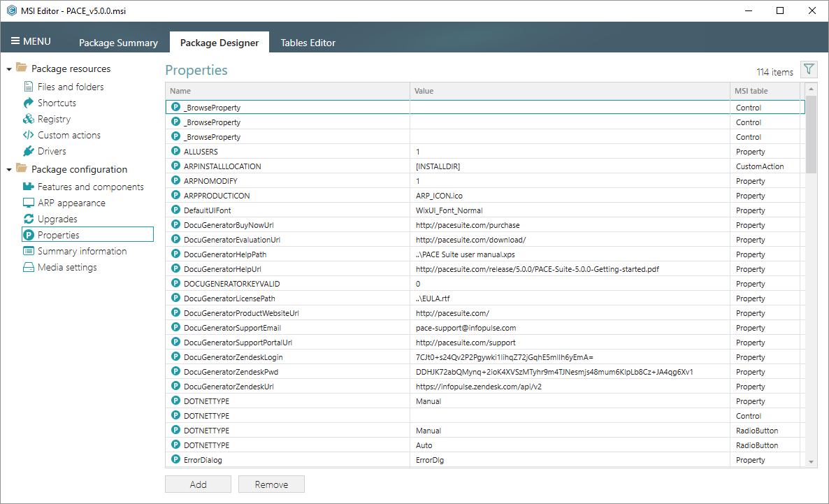Select DocuGeneratorBuyNowUrl property
The height and width of the screenshot is (504, 829).
coord(229,225)
